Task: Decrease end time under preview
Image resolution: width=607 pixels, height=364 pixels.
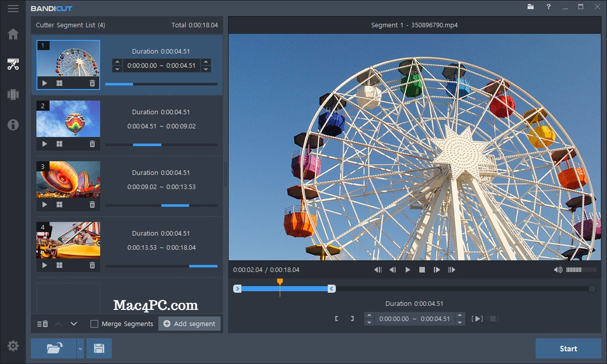Action: coord(459,322)
